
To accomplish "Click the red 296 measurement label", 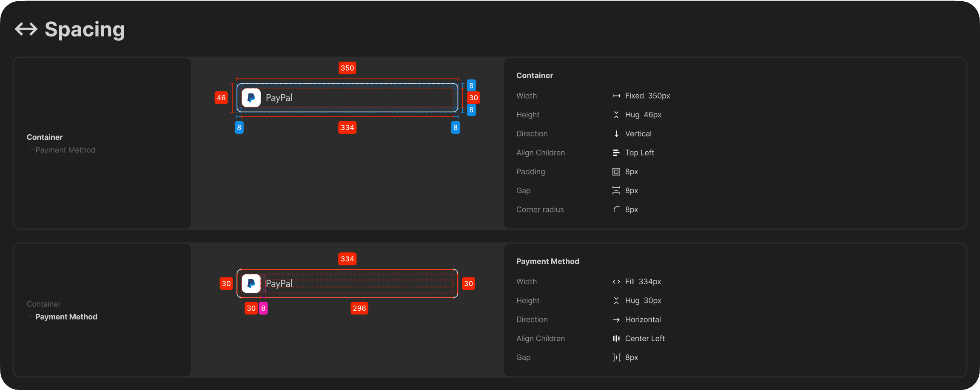I will pyautogui.click(x=359, y=308).
